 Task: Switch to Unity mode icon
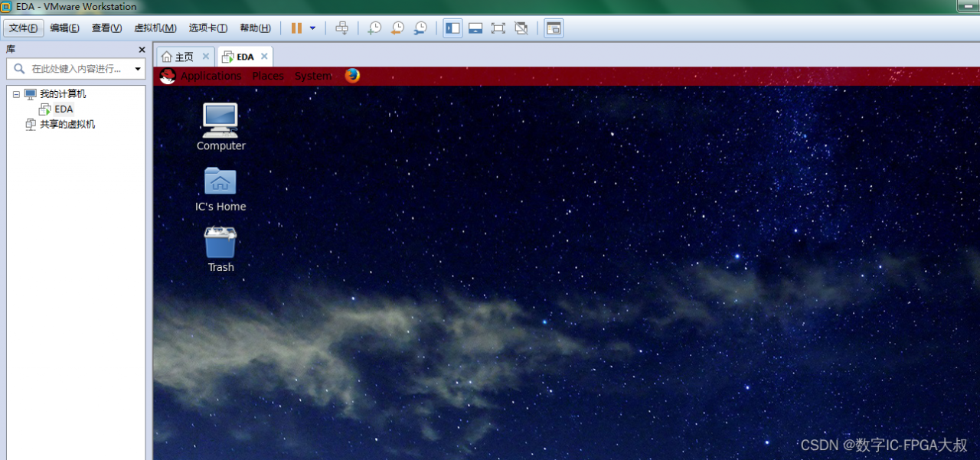(521, 28)
